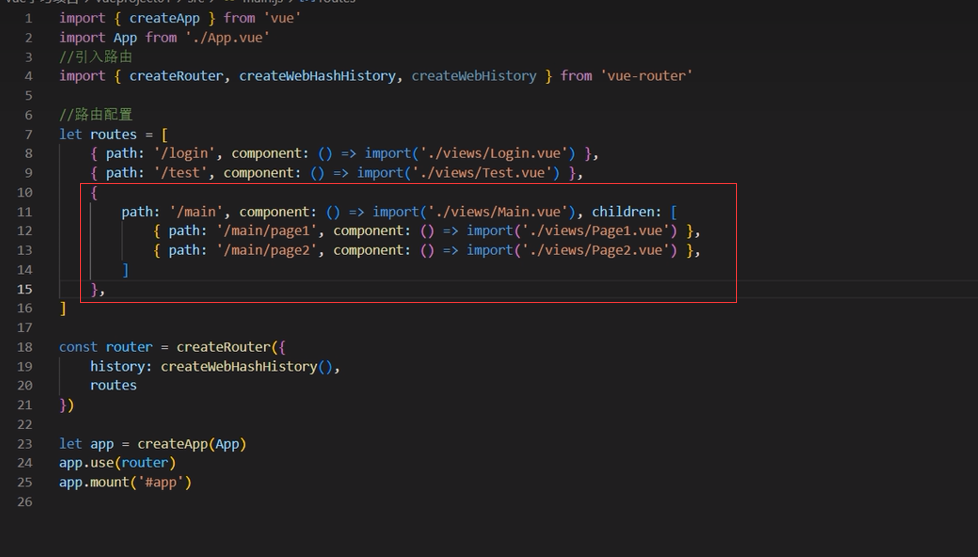The image size is (978, 557).
Task: Click routes in the let routes declaration
Action: (x=114, y=134)
